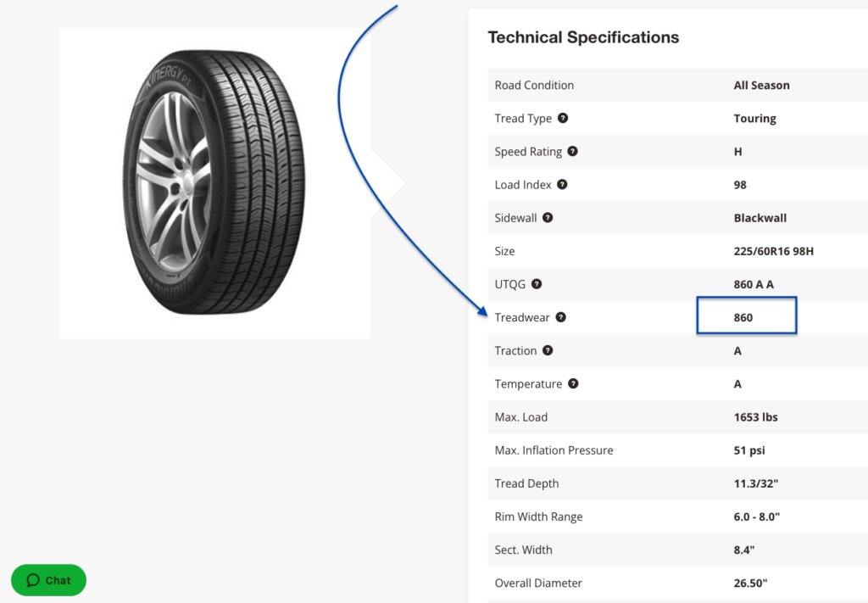Click the Technical Specifications heading
Image resolution: width=868 pixels, height=603 pixels.
pos(583,37)
